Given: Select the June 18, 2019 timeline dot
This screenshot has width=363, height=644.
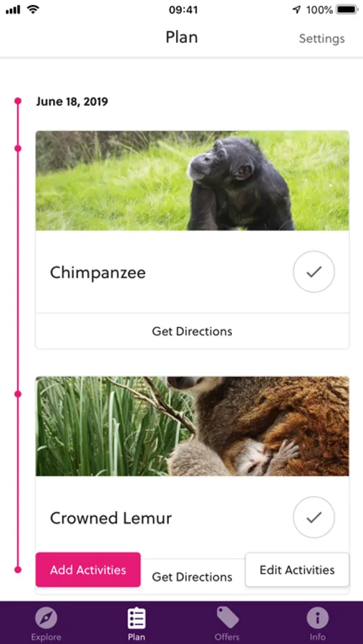Looking at the screenshot, I should [x=18, y=101].
